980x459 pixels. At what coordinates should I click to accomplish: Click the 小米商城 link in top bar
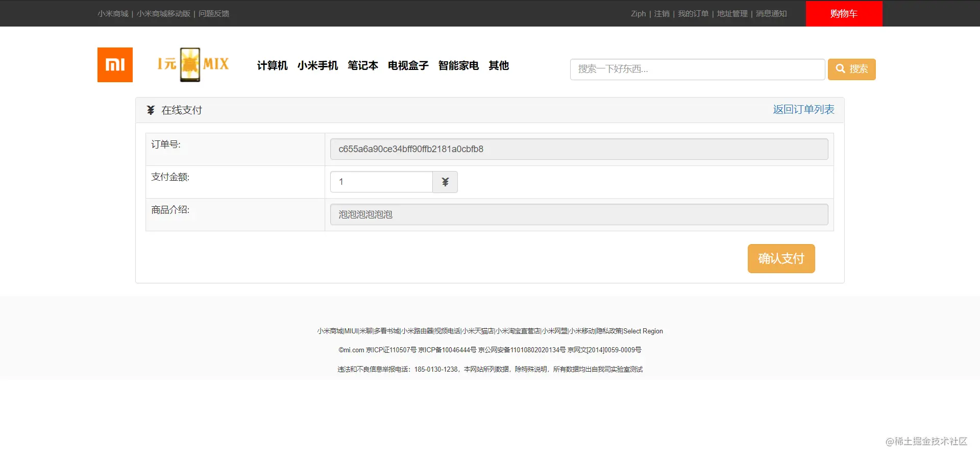point(113,14)
